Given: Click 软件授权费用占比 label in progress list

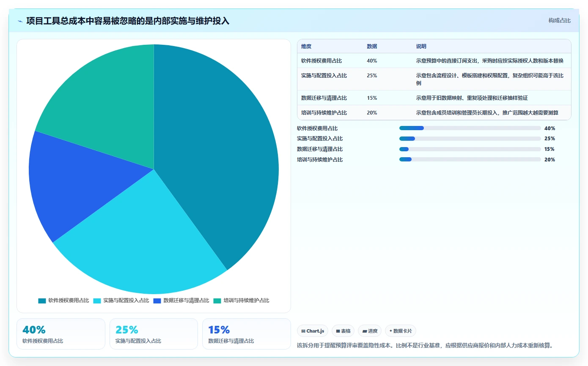Looking at the screenshot, I should point(317,128).
